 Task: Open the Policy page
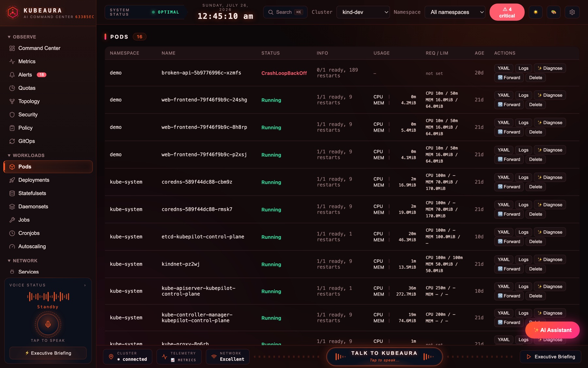click(x=48, y=128)
